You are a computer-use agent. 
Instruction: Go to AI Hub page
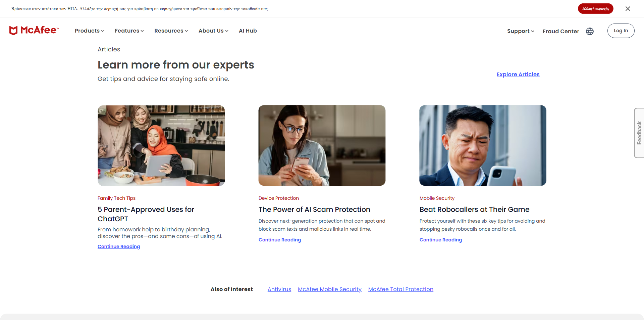coord(248,31)
